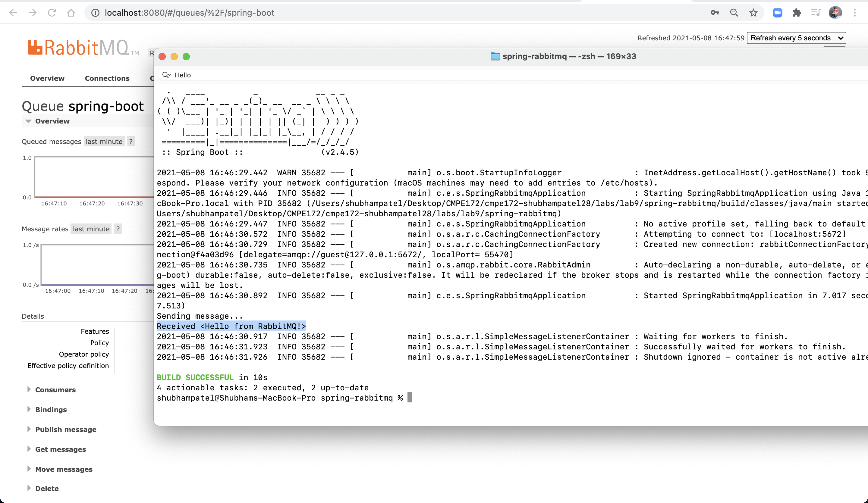Expand the Get messages section
This screenshot has height=503, width=868.
pos(60,450)
